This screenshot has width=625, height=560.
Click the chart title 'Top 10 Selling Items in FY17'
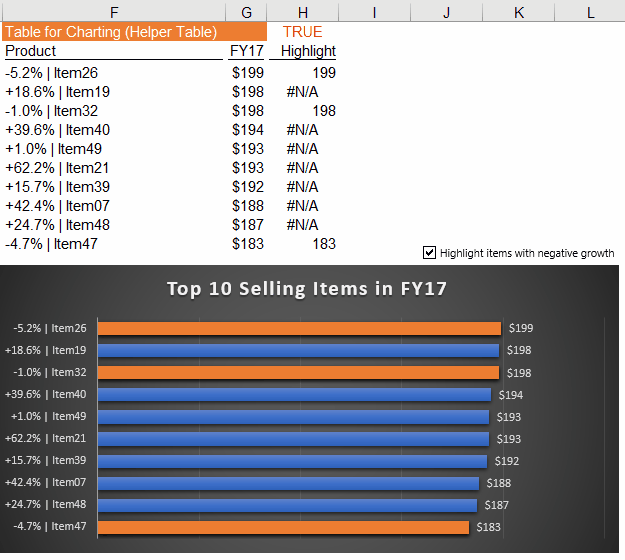click(306, 289)
